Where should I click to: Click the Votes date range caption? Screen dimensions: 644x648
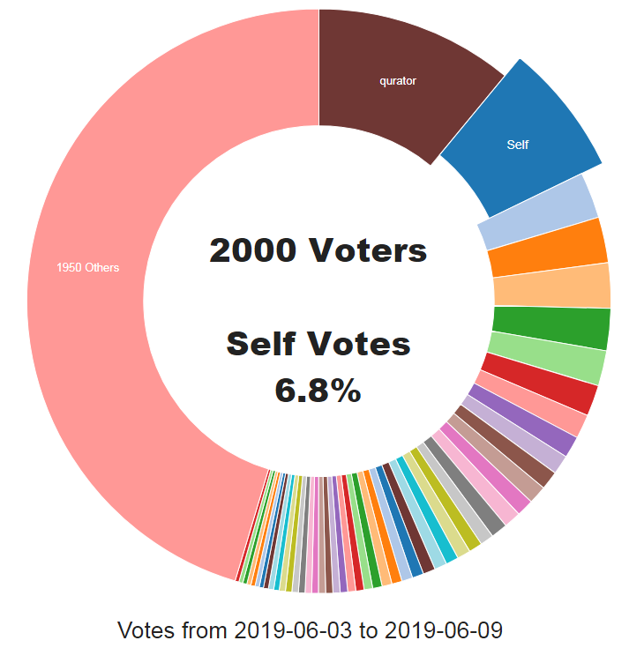tap(311, 630)
